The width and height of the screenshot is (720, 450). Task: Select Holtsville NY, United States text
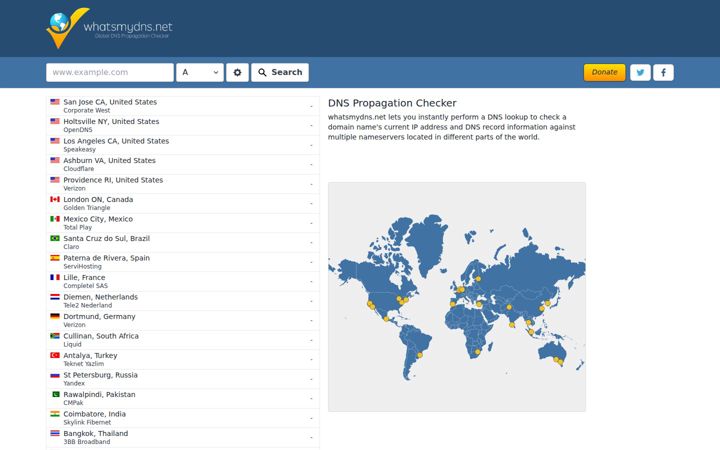(111, 121)
